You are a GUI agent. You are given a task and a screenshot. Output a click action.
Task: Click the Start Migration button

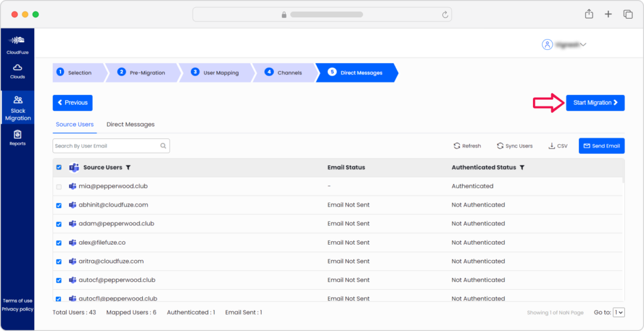[x=595, y=102]
